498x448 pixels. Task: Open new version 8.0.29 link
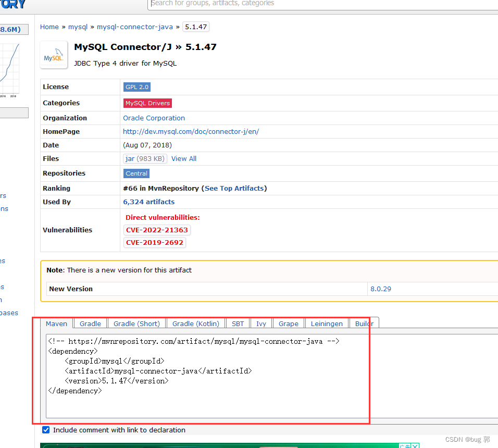(380, 289)
